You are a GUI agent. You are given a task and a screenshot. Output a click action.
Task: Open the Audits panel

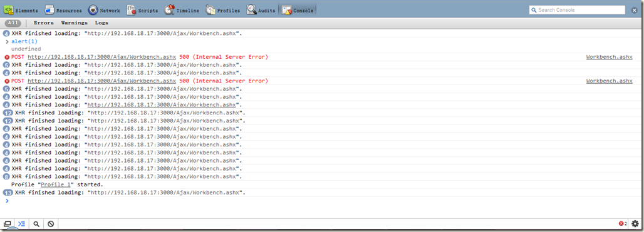261,10
